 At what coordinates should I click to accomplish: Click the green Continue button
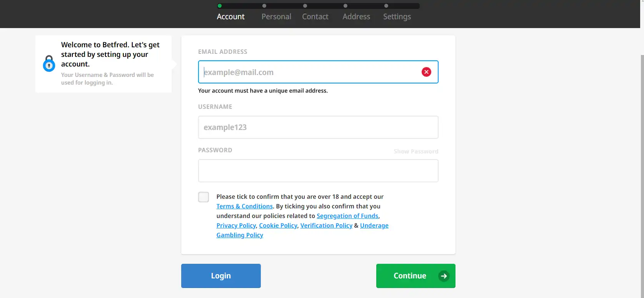click(415, 276)
